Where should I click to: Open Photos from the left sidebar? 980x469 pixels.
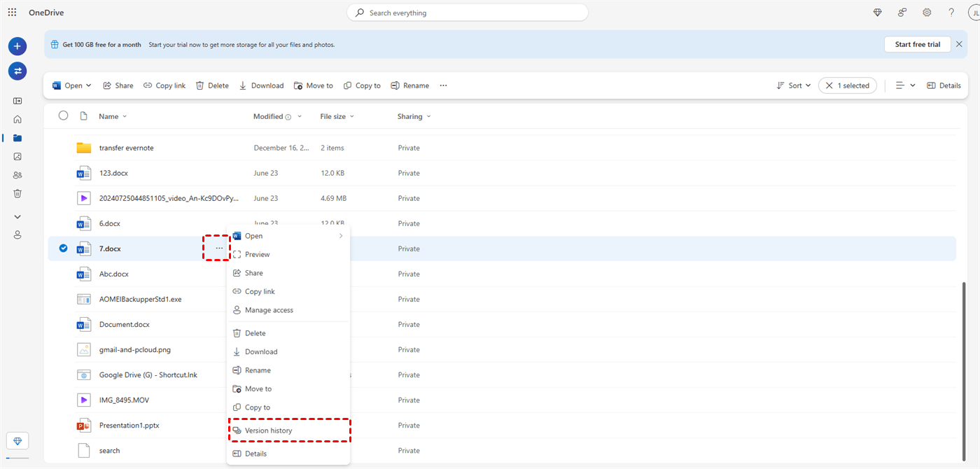click(x=17, y=157)
